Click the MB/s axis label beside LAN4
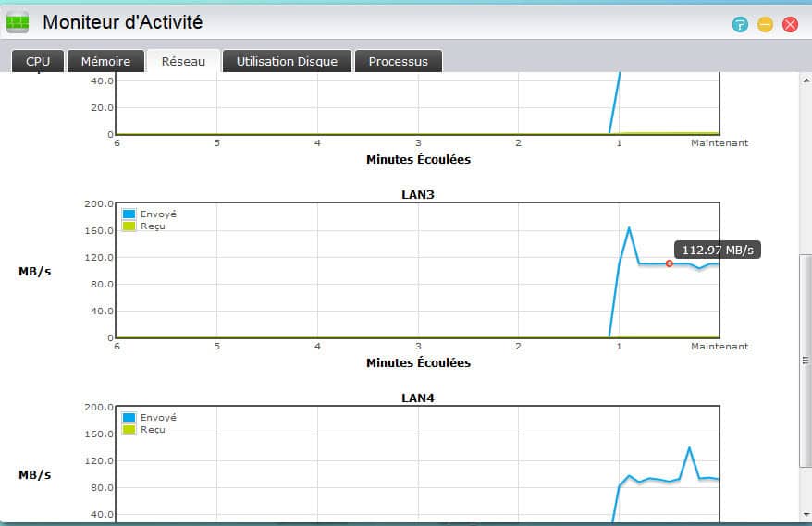This screenshot has width=812, height=526. coord(35,475)
